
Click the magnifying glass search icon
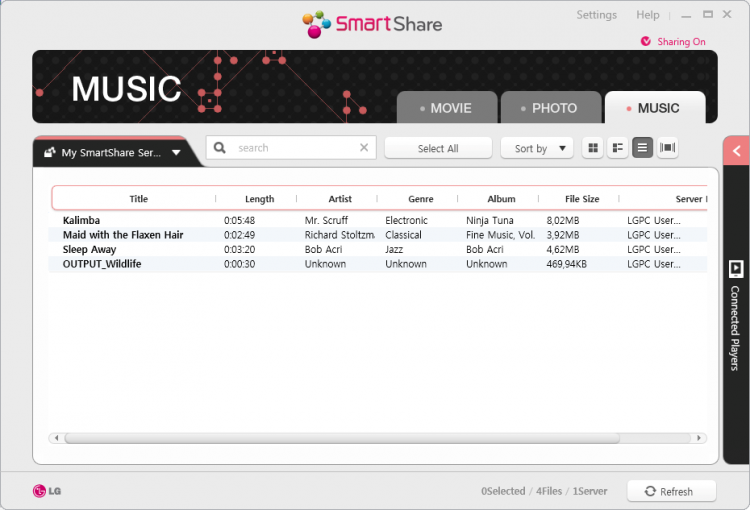220,148
